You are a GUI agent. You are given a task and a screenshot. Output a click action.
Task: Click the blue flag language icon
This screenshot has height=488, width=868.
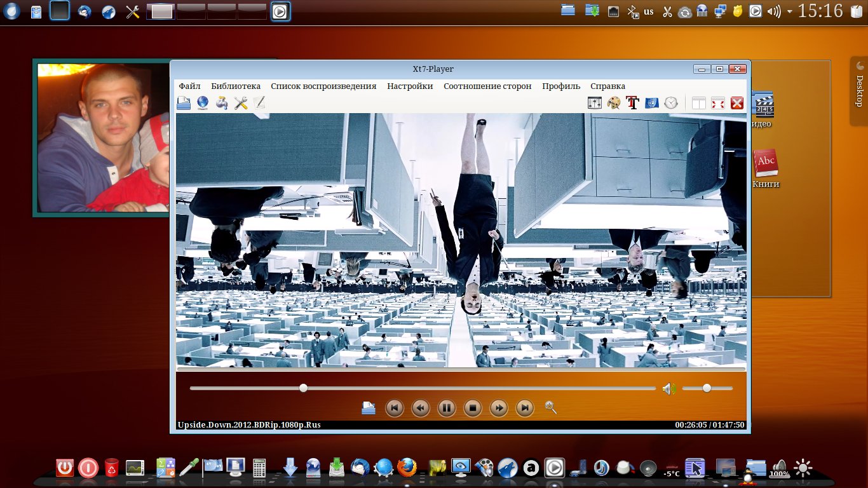click(x=651, y=103)
